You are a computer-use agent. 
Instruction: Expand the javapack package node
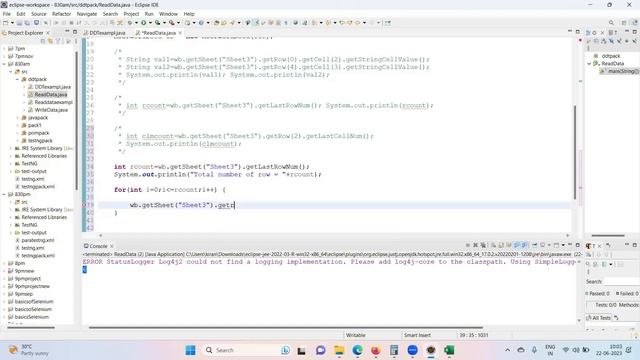[18, 118]
